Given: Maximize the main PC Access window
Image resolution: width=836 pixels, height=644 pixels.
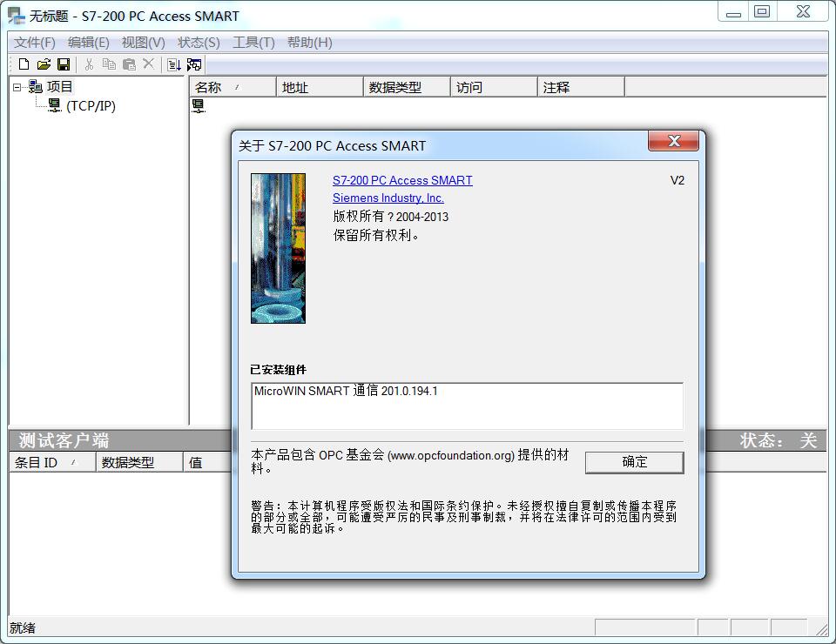Looking at the screenshot, I should pyautogui.click(x=763, y=11).
